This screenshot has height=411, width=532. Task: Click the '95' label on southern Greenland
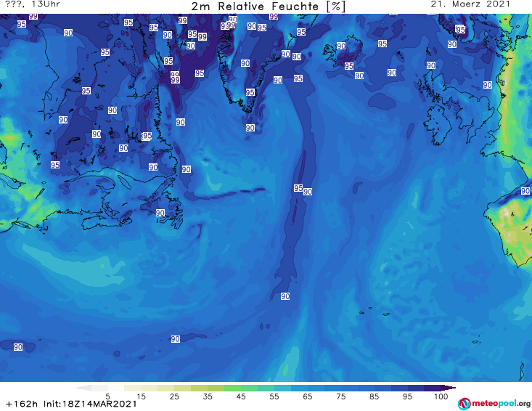pyautogui.click(x=250, y=92)
